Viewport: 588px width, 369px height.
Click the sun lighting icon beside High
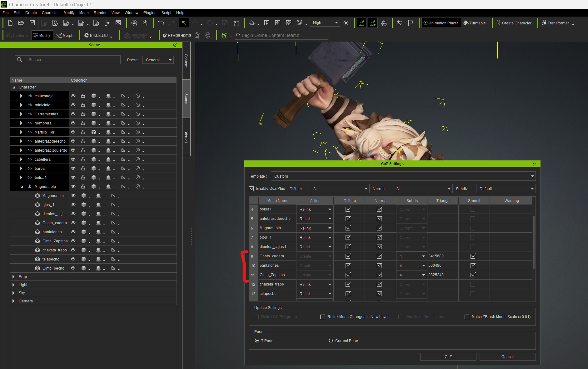pyautogui.click(x=346, y=23)
